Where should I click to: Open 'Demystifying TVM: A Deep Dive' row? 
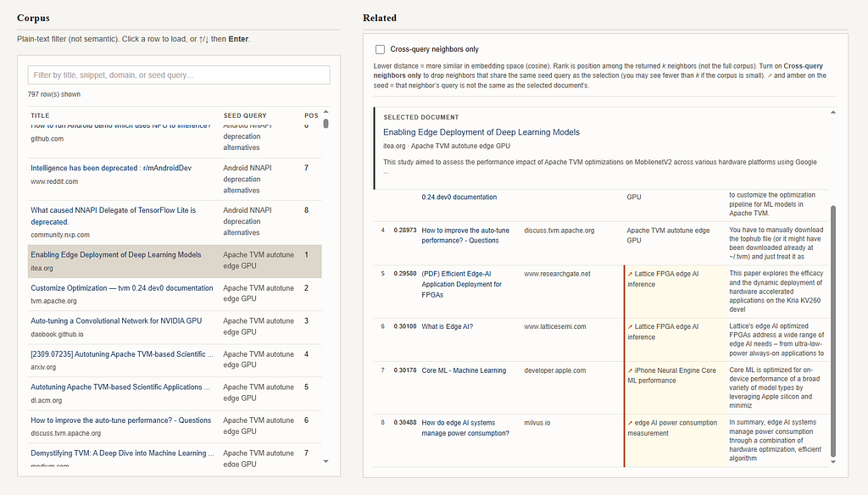point(175,455)
